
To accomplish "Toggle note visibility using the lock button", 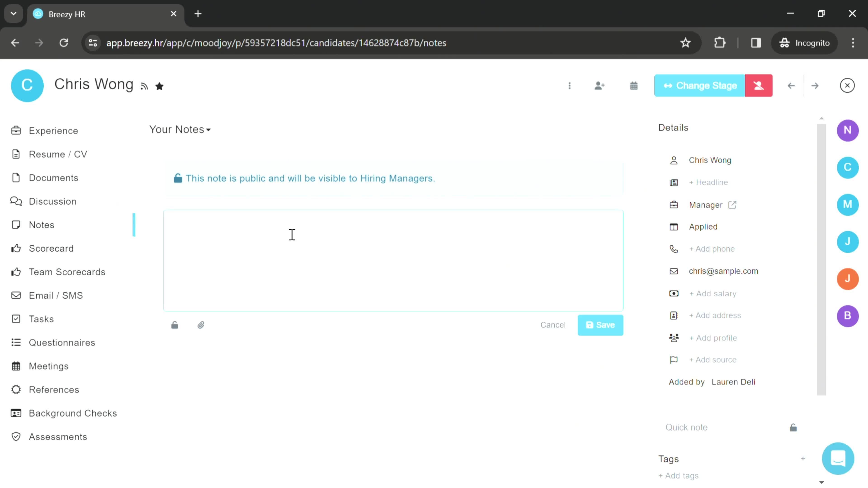I will click(175, 325).
